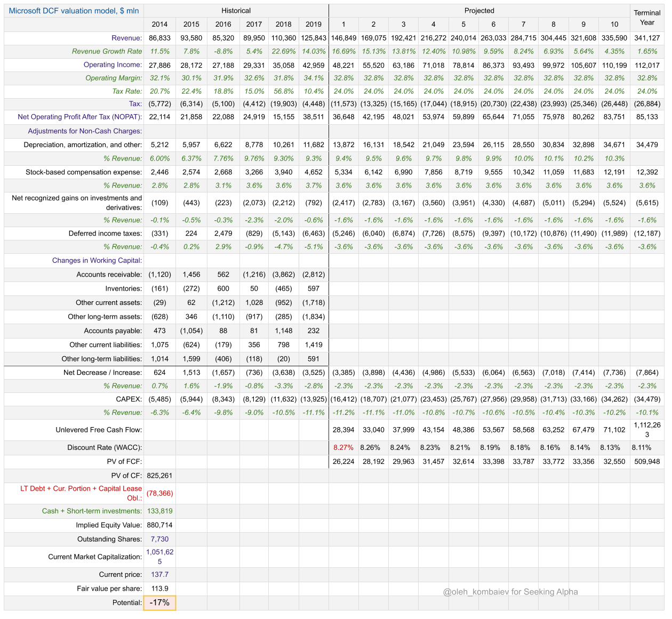The image size is (672, 619).
Task: Click the terminal year Unlevered Free Cash Flow
Action: click(647, 430)
